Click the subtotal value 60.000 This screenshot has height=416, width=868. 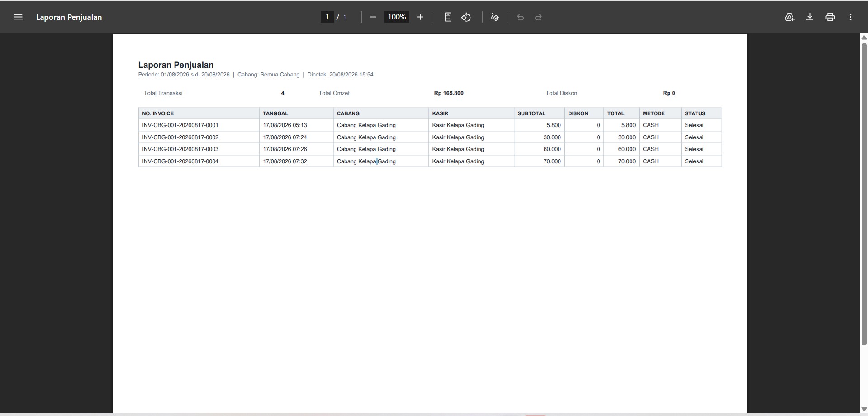click(552, 149)
